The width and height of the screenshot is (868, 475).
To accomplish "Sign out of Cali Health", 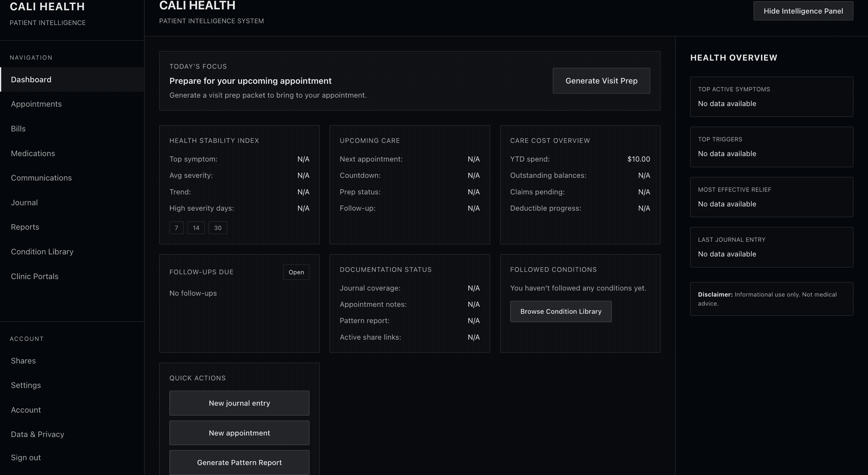I will [x=26, y=458].
